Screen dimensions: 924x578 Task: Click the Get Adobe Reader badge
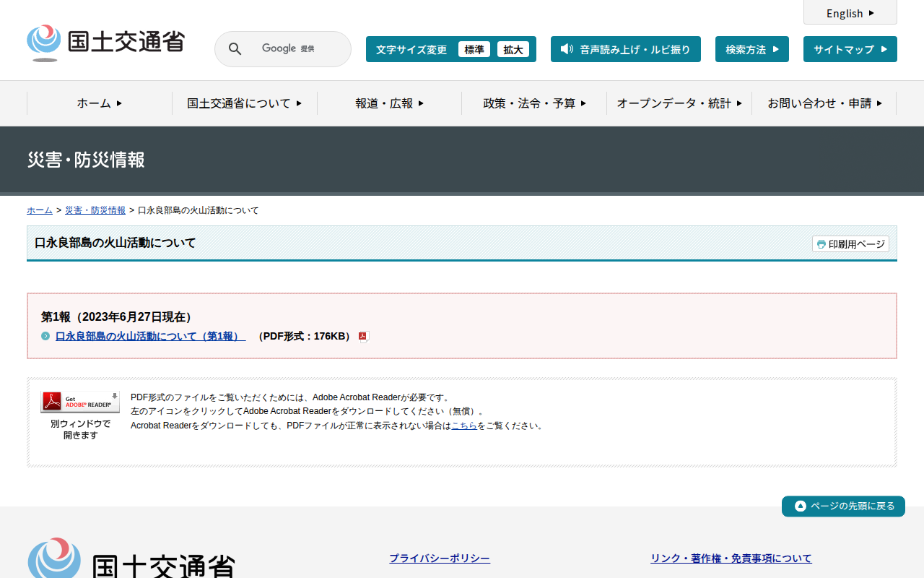point(80,402)
